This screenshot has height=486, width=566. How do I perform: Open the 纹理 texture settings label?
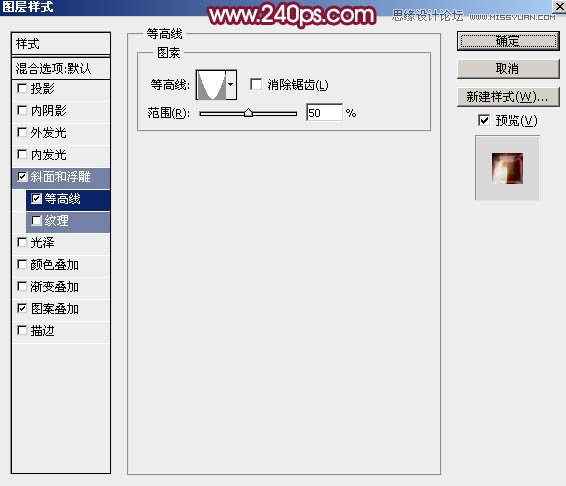click(x=57, y=221)
